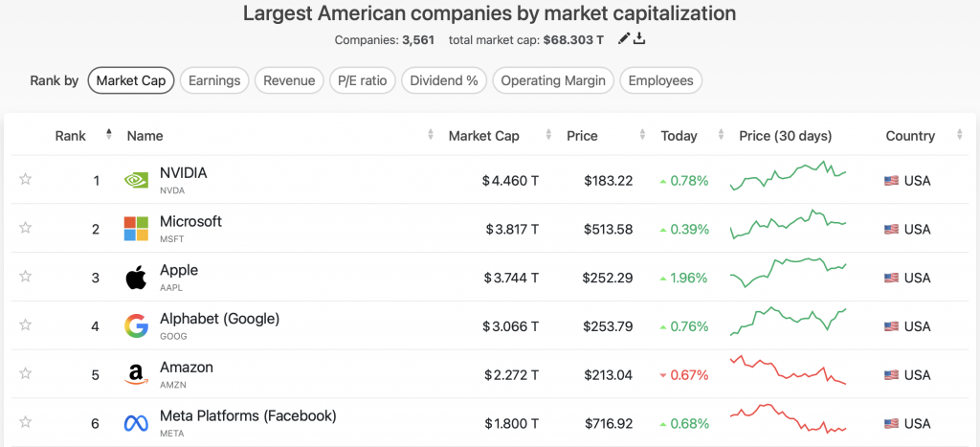Sort using the Country column arrows
Image resolution: width=980 pixels, height=447 pixels.
click(x=960, y=136)
